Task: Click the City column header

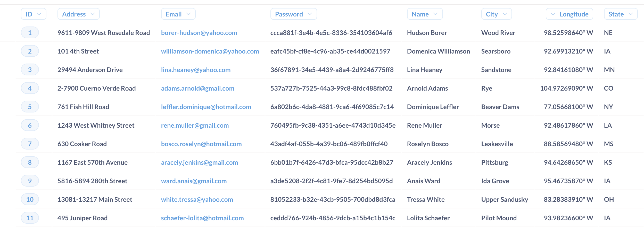Action: 496,14
